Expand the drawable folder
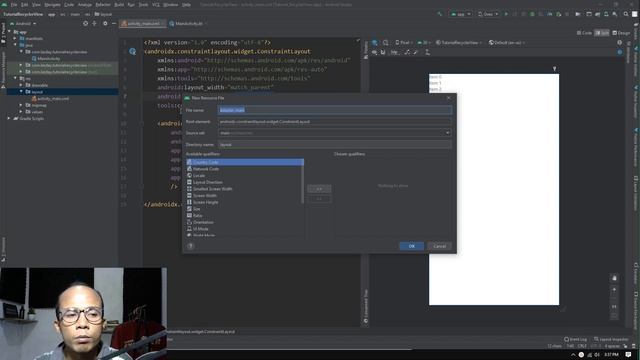 click(21, 85)
